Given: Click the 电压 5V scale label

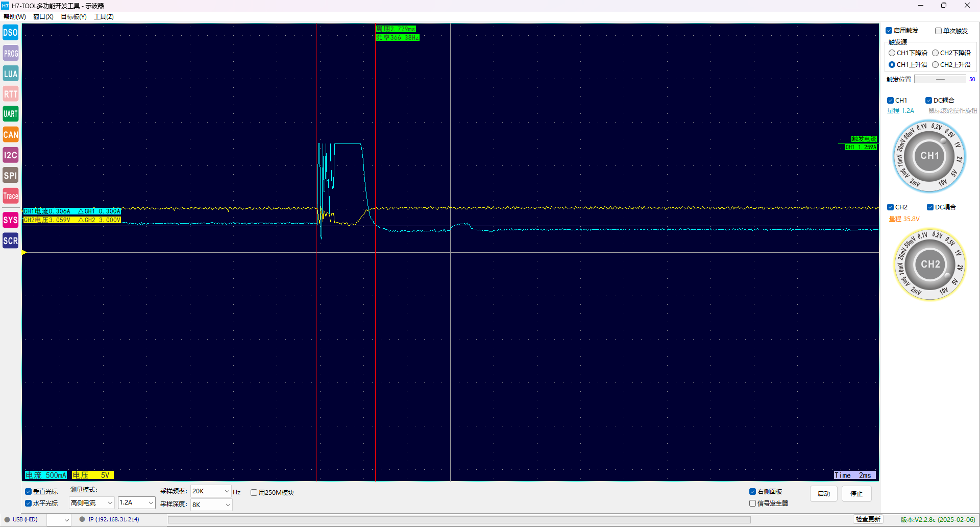Looking at the screenshot, I should (x=92, y=475).
